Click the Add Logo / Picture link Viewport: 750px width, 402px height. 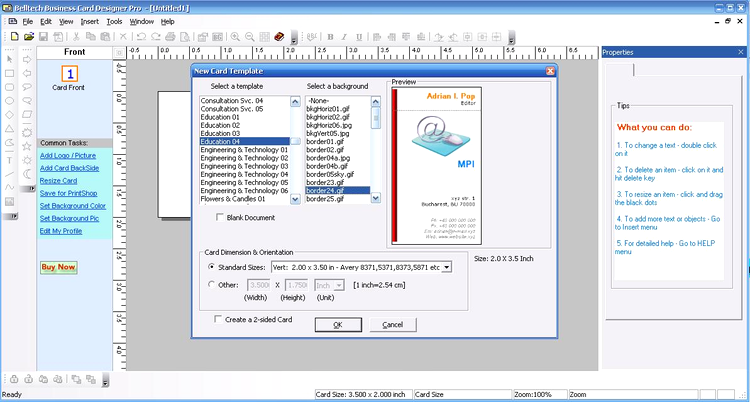click(68, 156)
